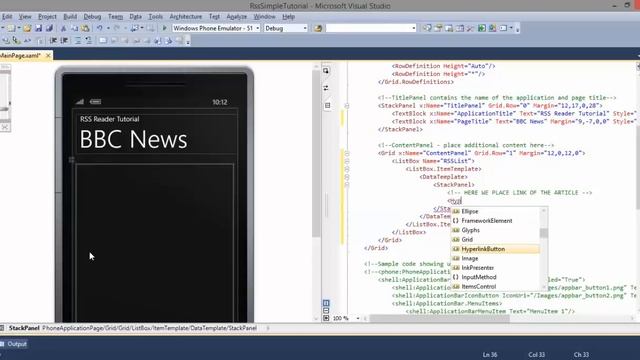Close the MainPage.xaml tab
Screen dimensions: 640x360
tap(48, 56)
